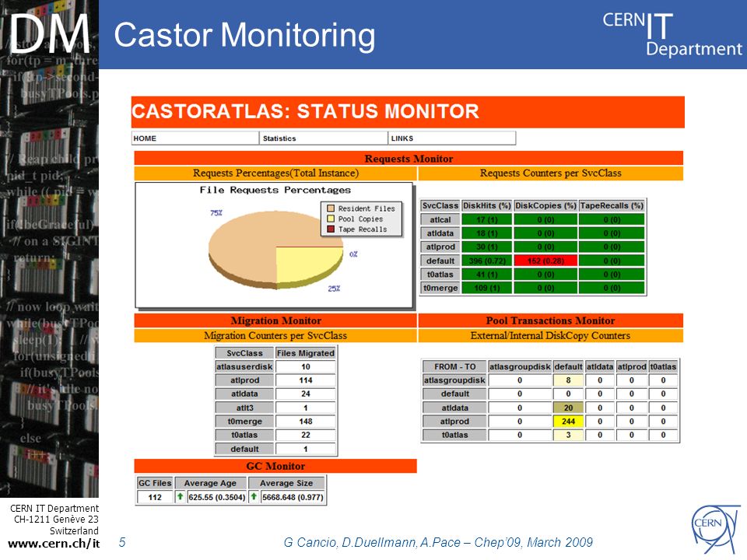Viewport: 747px width, 560px height.
Task: Select the '5668.648 (0.977)' Average Size value
Action: coord(293,497)
